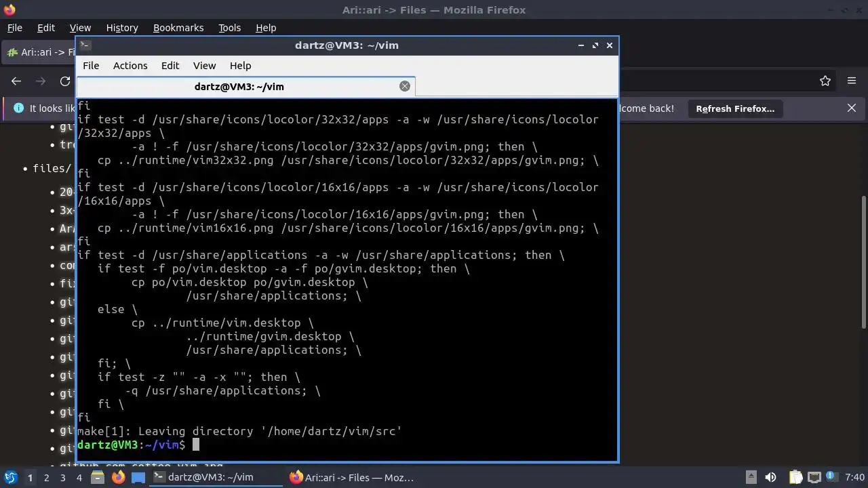Viewport: 868px width, 488px height.
Task: Dismiss the Firefox refresh notification bar
Action: (852, 108)
